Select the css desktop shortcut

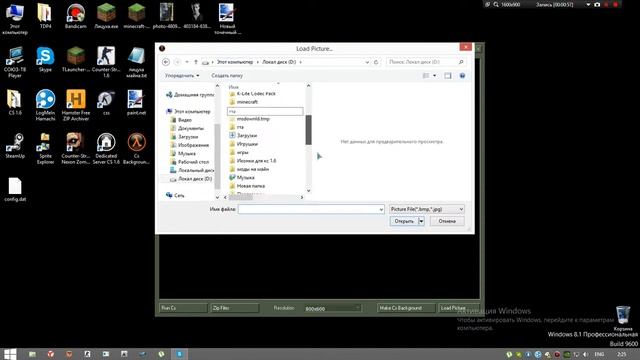(106, 103)
